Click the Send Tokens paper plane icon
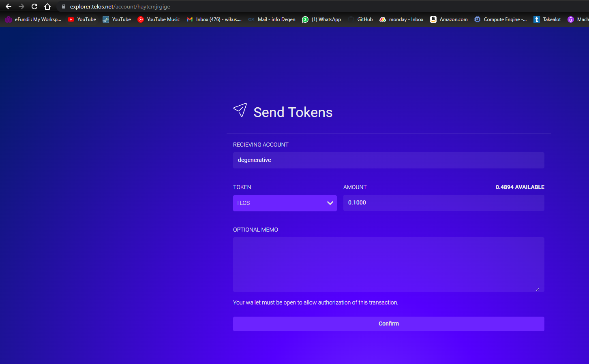Screen dimensions: 589x364 coord(240,110)
